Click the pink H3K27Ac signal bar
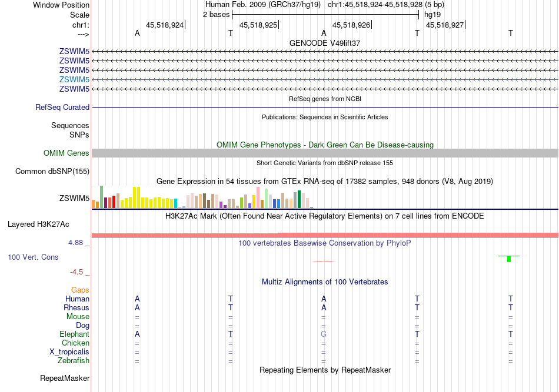Viewport: 559px width, 392px height. pos(325,235)
